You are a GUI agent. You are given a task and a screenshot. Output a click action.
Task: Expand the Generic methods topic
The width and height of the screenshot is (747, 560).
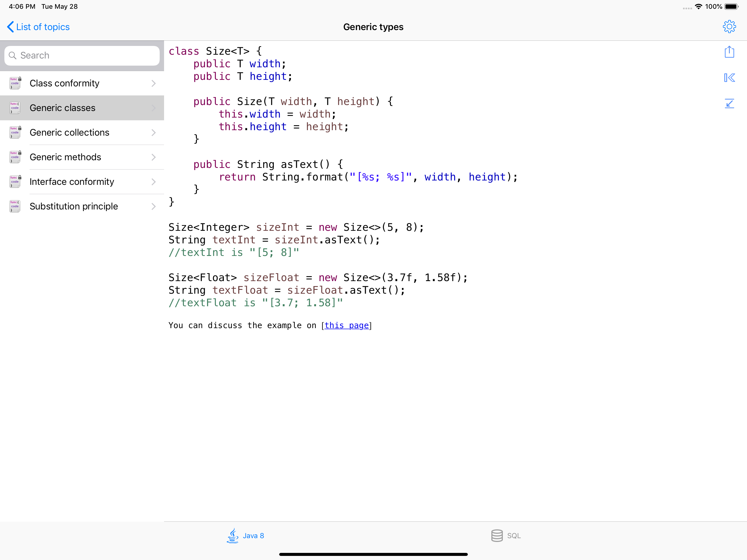154,157
